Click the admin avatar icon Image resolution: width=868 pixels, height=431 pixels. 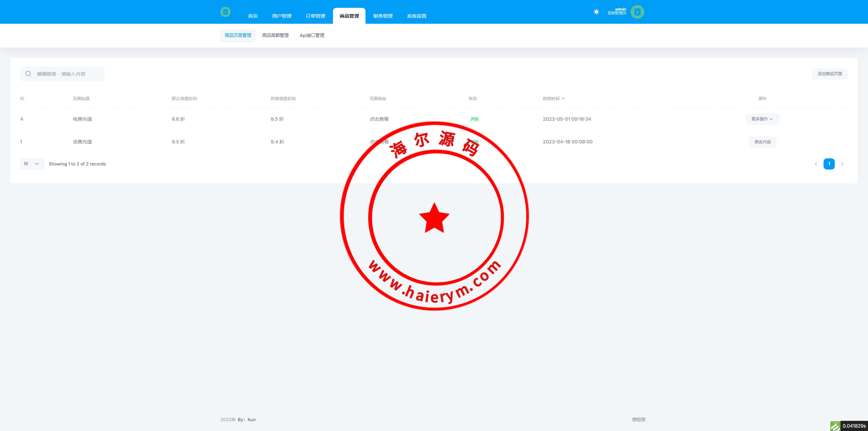click(637, 12)
